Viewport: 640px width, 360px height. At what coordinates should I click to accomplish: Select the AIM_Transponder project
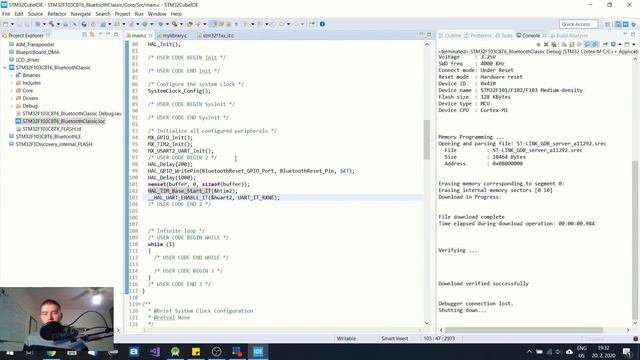(x=35, y=44)
